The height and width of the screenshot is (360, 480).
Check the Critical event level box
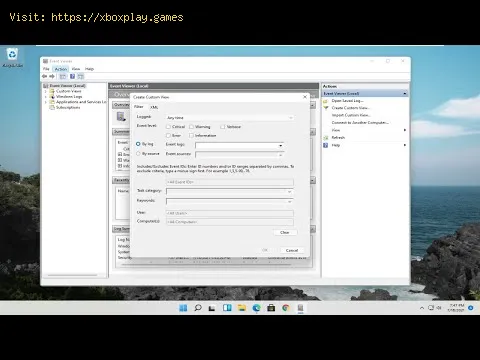point(168,127)
